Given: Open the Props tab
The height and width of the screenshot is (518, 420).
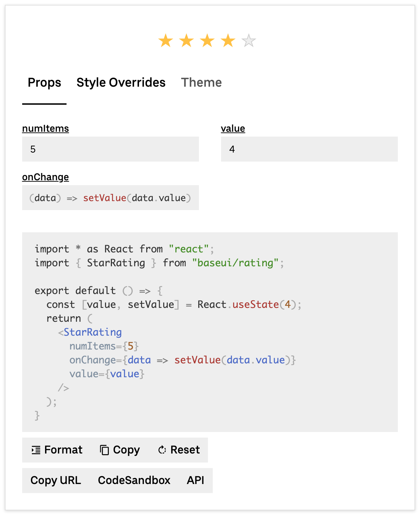Looking at the screenshot, I should (44, 83).
